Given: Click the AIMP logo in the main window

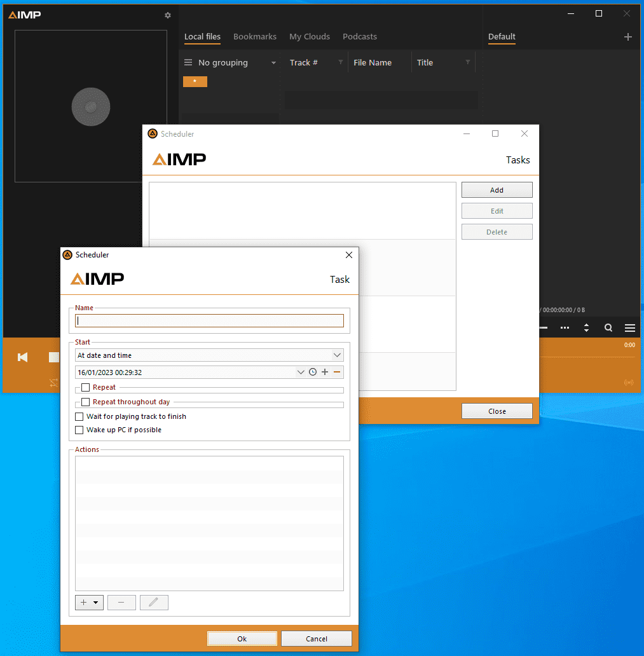Looking at the screenshot, I should 25,15.
